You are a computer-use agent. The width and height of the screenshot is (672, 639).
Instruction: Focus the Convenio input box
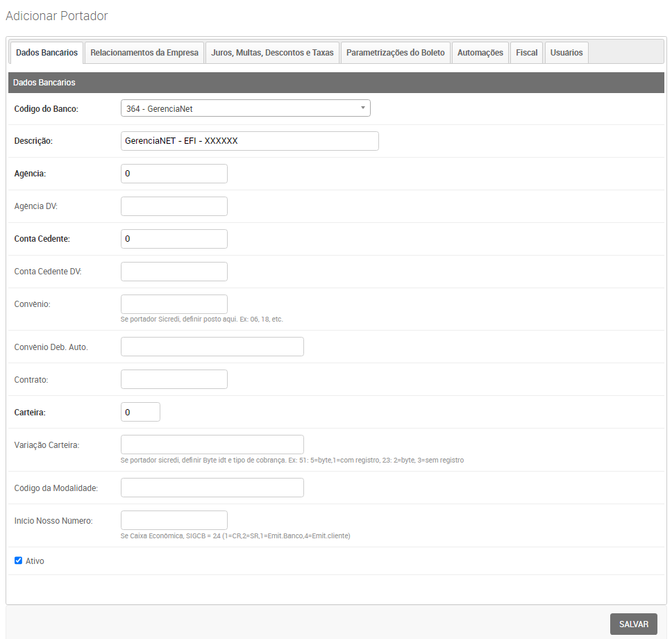pos(174,304)
